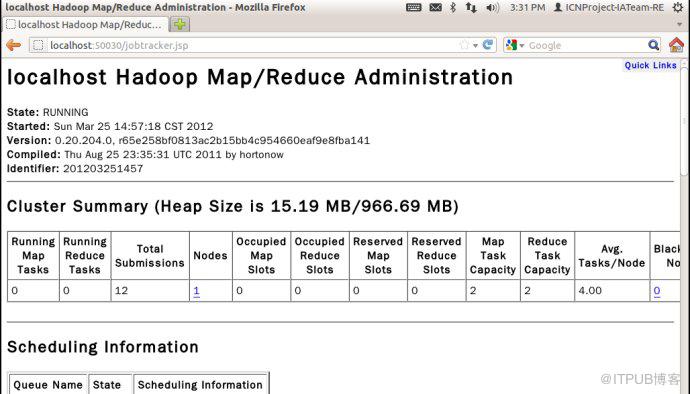The height and width of the screenshot is (394, 690).
Task: Open the keyboard indicator in system tray
Action: pyautogui.click(x=414, y=7)
